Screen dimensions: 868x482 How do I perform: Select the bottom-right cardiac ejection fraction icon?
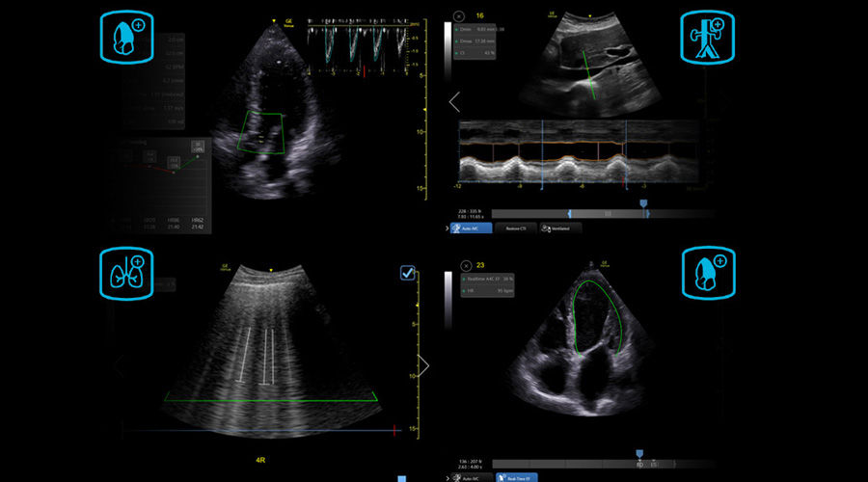(x=708, y=273)
